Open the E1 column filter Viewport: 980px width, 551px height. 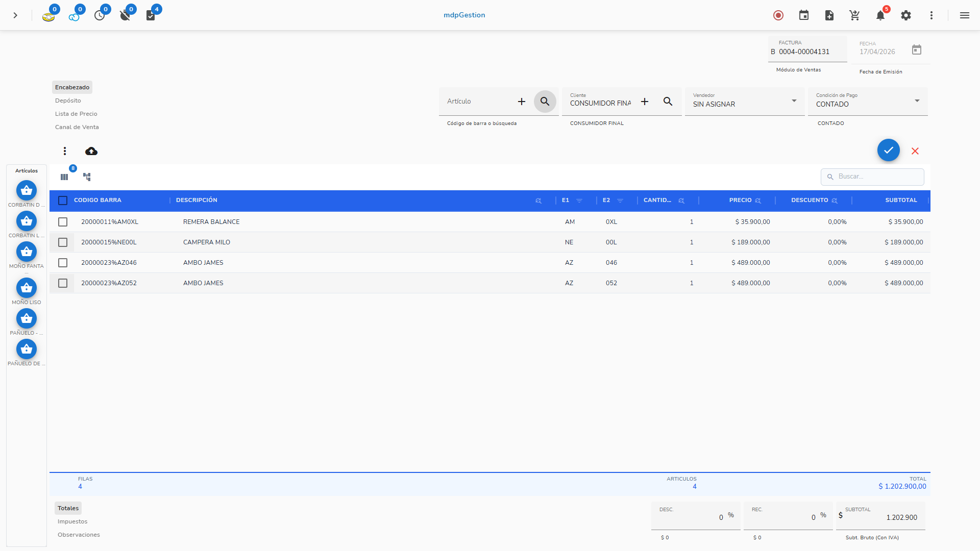[579, 201]
